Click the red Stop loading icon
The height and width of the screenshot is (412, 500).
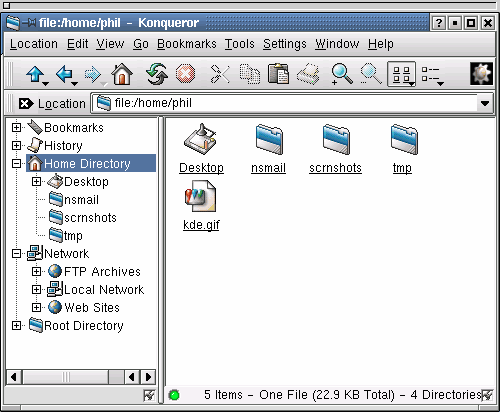pos(185,74)
